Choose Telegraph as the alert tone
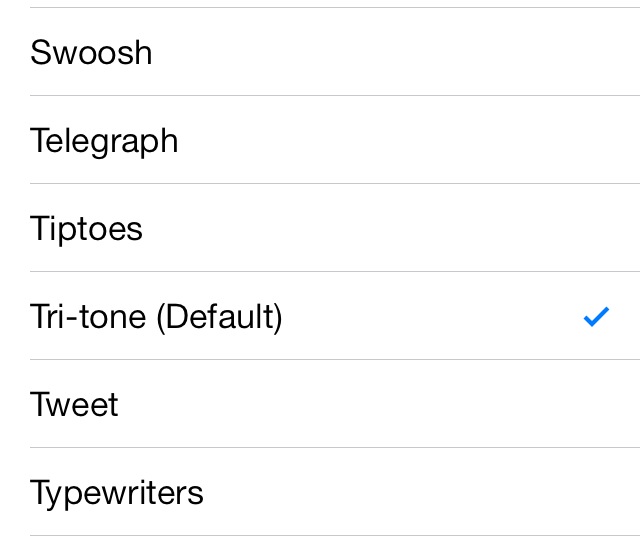Screen dimensions: 640x540 (x=320, y=140)
